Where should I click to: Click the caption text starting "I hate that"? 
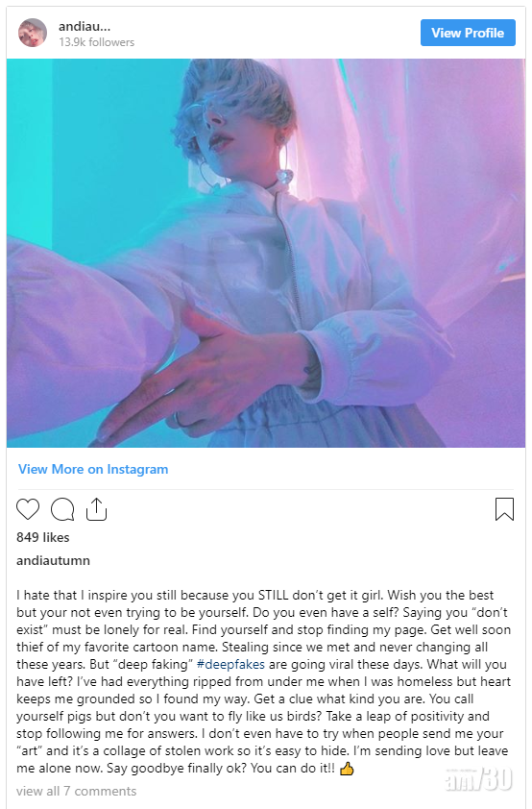263,681
